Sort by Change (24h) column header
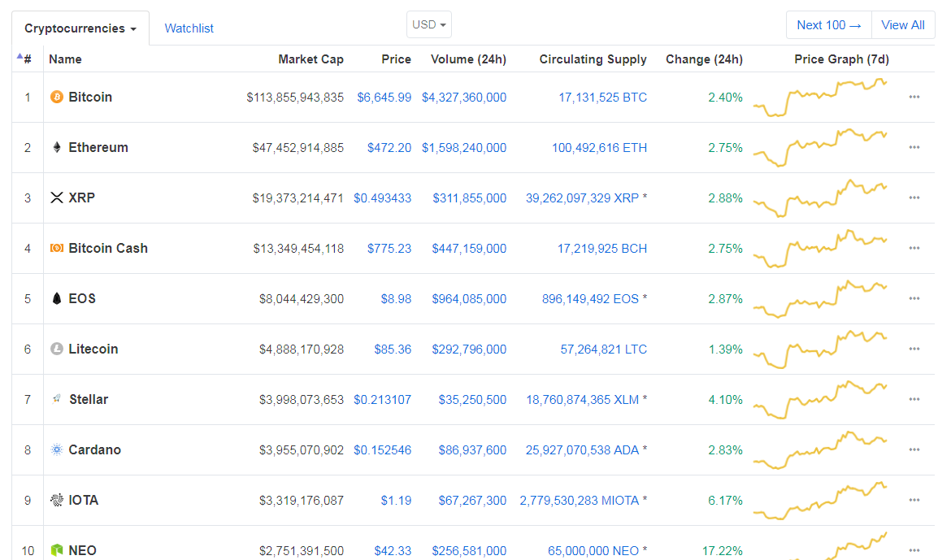 point(704,59)
